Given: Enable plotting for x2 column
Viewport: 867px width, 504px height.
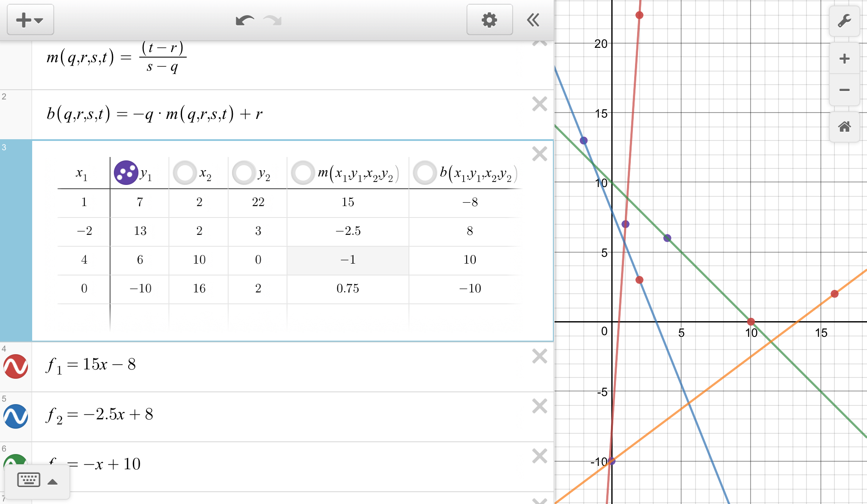Looking at the screenshot, I should [185, 173].
